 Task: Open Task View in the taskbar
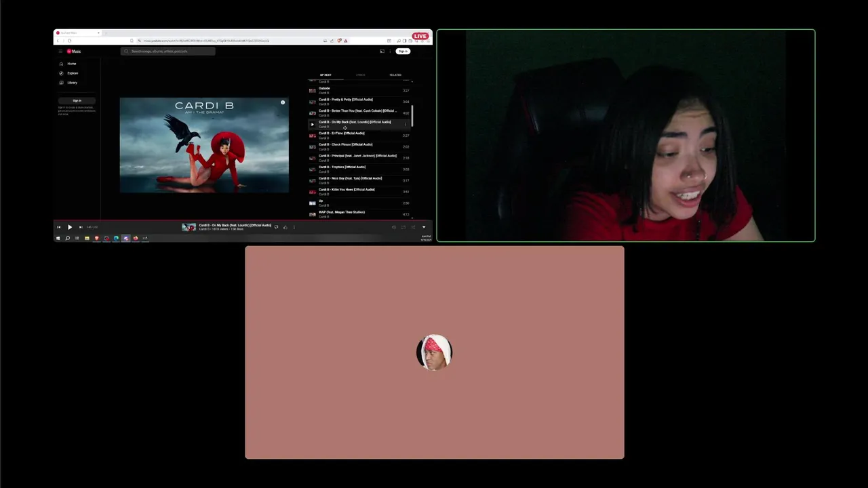[77, 238]
